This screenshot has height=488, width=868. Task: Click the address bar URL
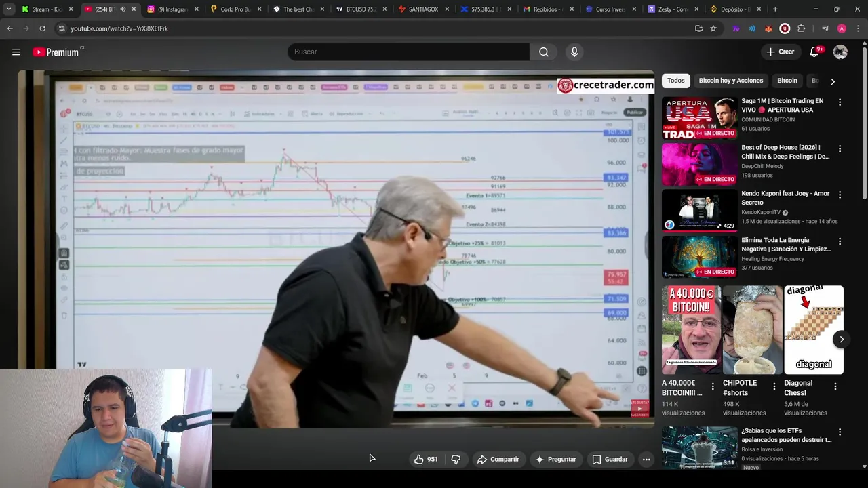119,28
